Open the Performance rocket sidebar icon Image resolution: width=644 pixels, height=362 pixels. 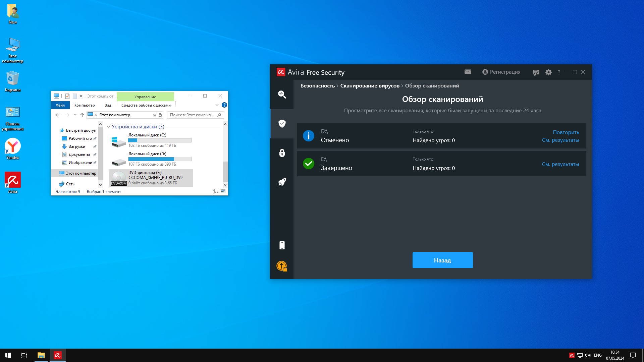tap(282, 182)
